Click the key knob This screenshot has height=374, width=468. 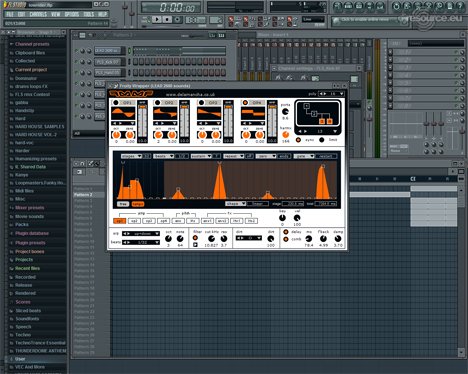pos(282,218)
